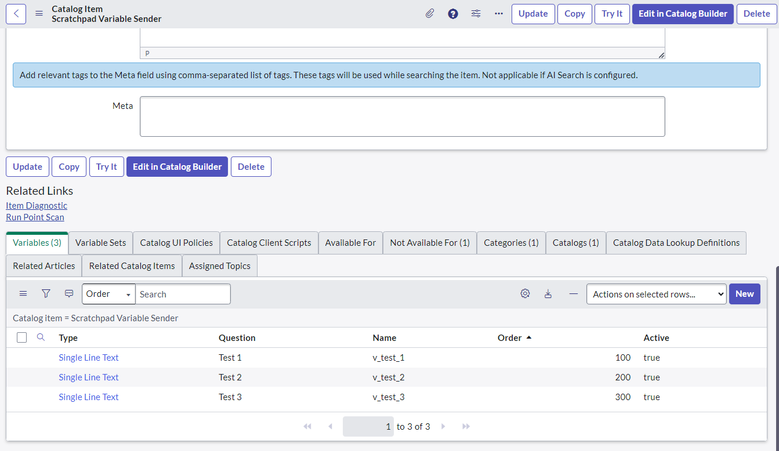Click the lower Try It button below the form
779x451 pixels.
click(x=106, y=166)
